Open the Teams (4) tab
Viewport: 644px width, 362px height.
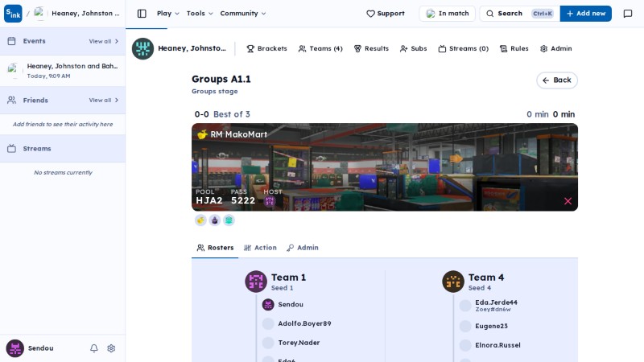pos(320,48)
